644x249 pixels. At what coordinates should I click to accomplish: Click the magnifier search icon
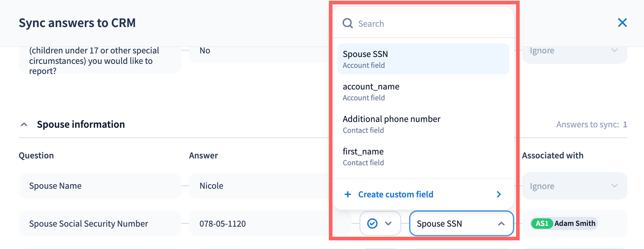pos(348,23)
